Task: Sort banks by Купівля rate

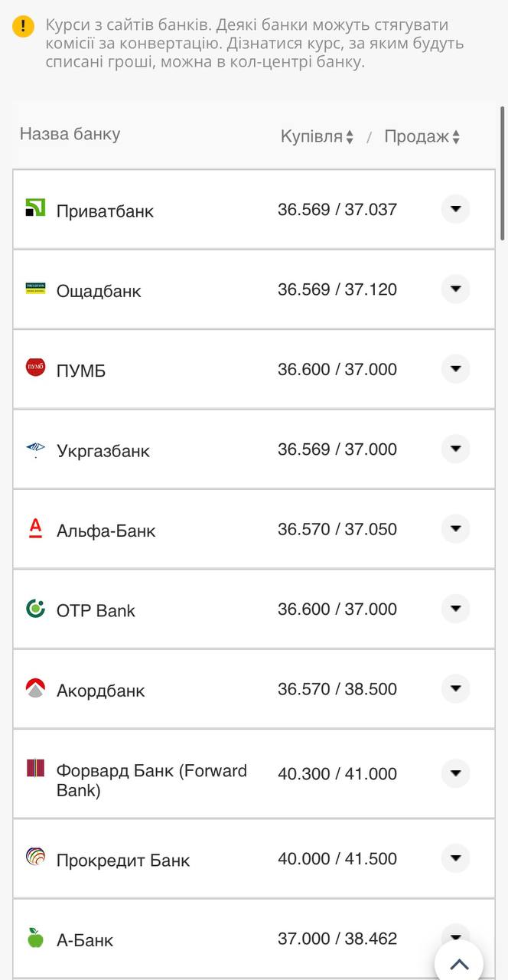Action: (317, 137)
